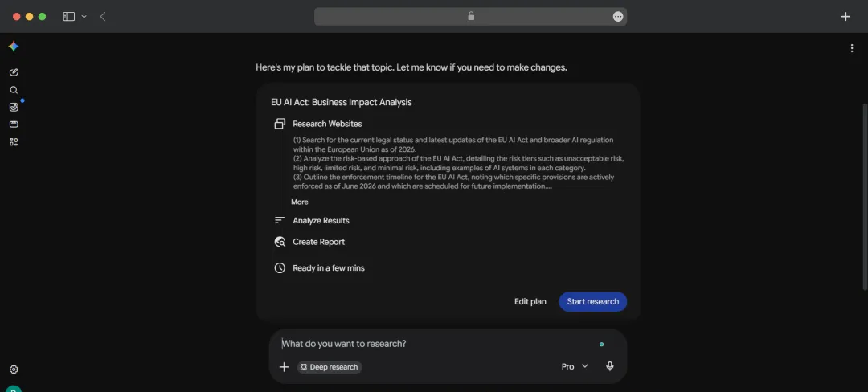
Task: Click the address bar more options button
Action: tap(618, 17)
